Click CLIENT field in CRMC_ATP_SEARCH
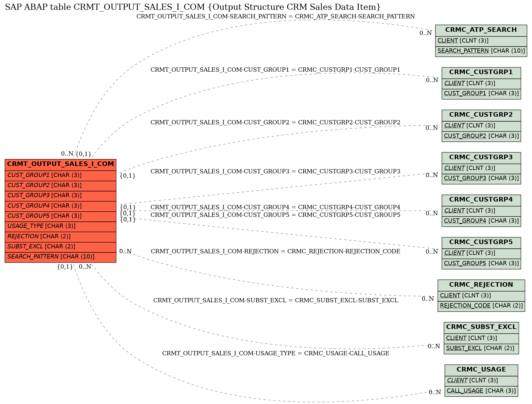 point(481,41)
